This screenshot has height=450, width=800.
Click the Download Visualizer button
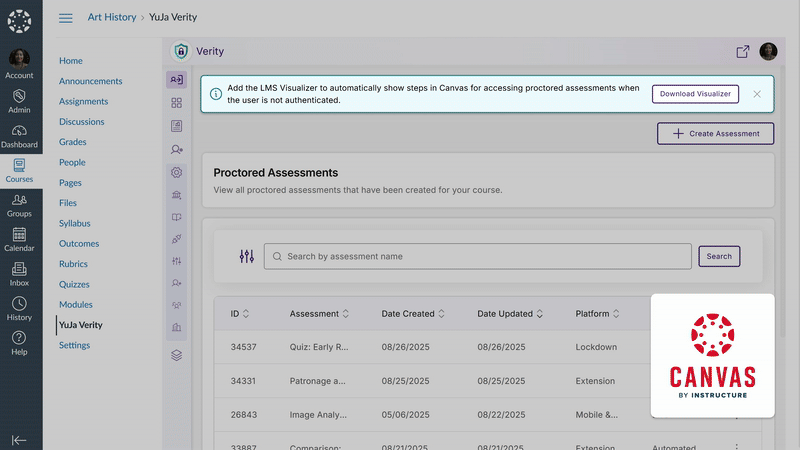(695, 94)
